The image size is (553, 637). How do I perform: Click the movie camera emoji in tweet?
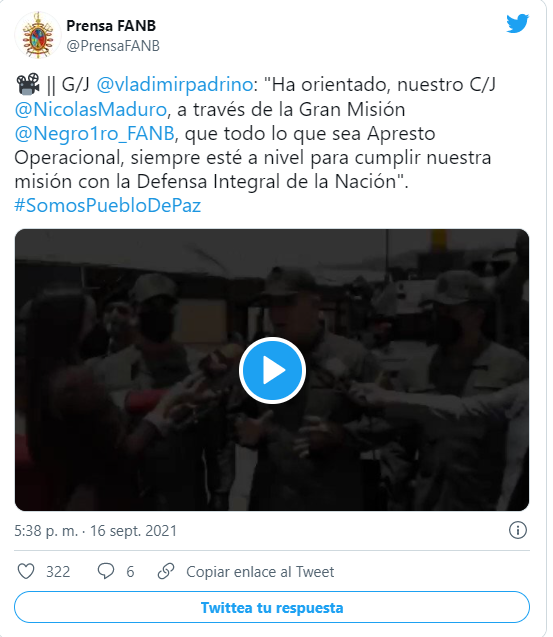[28, 84]
